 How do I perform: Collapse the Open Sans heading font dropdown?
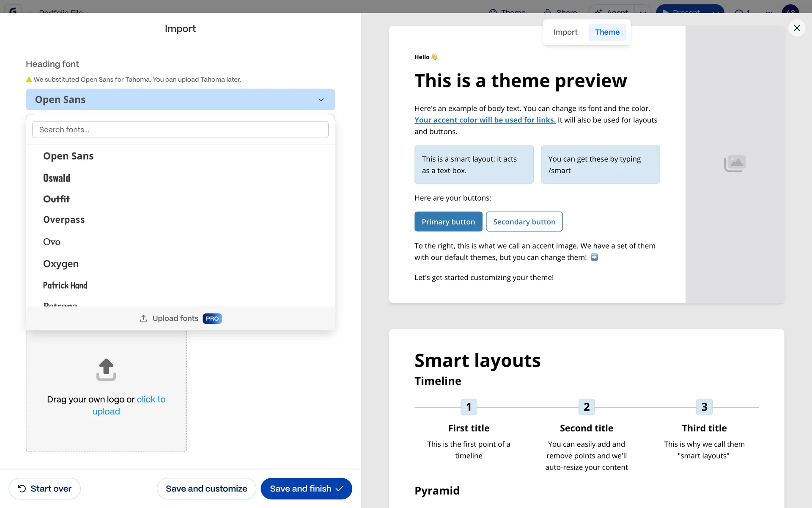click(x=321, y=100)
